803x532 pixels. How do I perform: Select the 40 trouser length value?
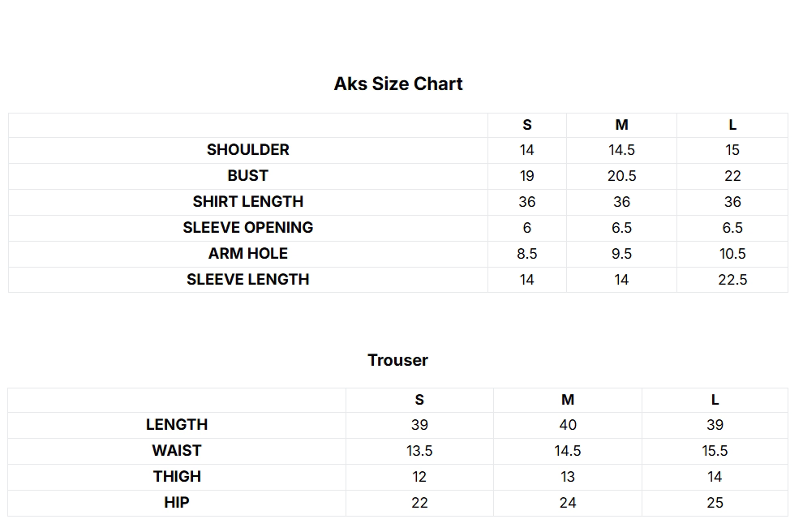click(568, 425)
